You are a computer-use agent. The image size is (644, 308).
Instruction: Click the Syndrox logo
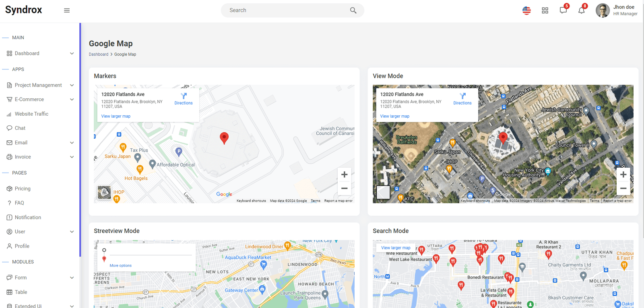click(24, 10)
